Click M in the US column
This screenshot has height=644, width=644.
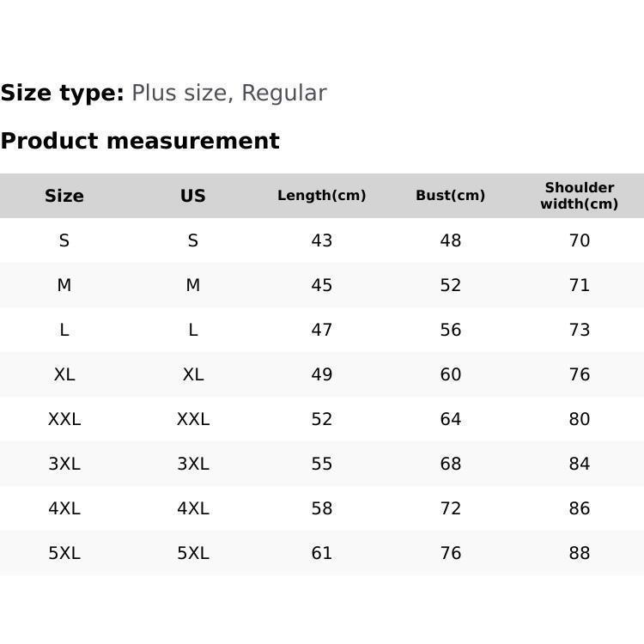[193, 285]
